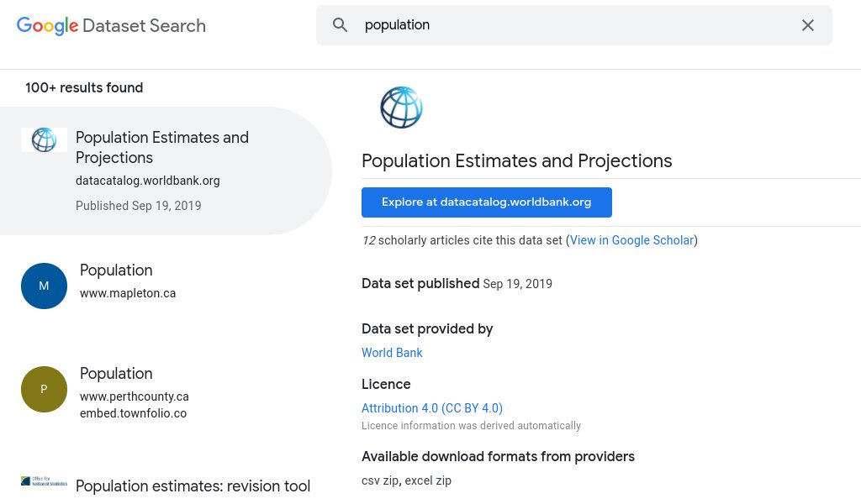Click the World Bank thumbnail in results list
The width and height of the screenshot is (861, 504).
pyautogui.click(x=44, y=139)
